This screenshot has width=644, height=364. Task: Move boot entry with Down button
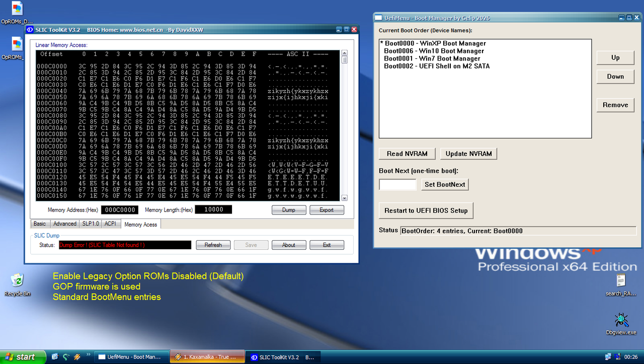(x=615, y=77)
